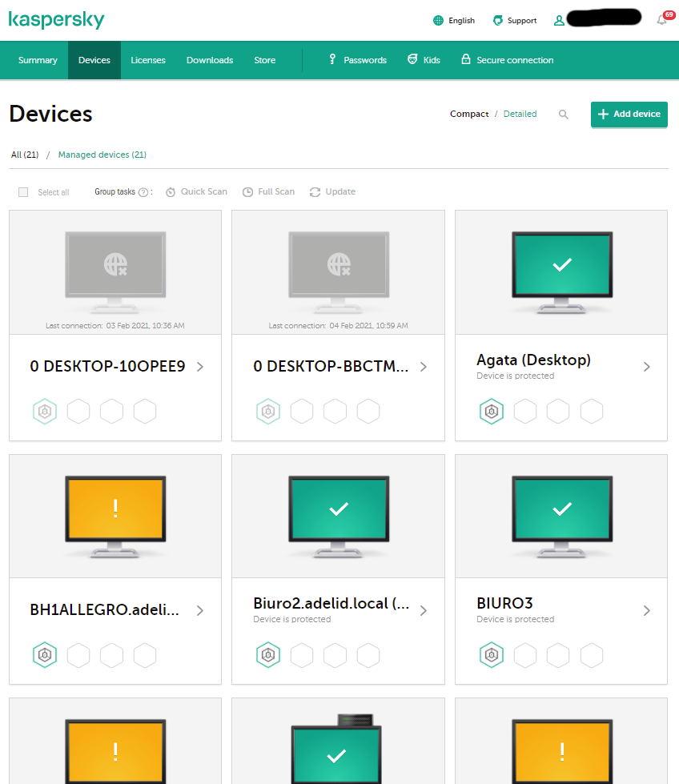Expand BH1ALLEGRO.adeli details chevron
Screen dimensions: 679x784
[x=200, y=610]
